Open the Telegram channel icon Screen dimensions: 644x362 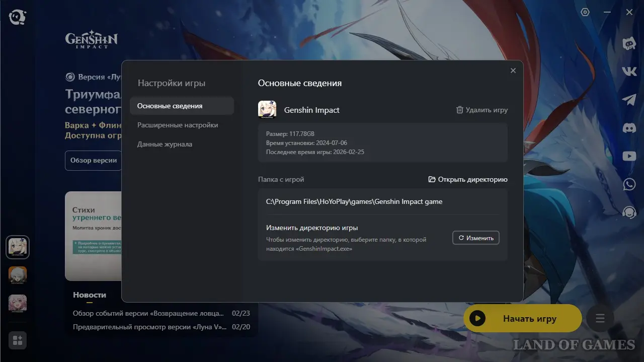pos(629,100)
